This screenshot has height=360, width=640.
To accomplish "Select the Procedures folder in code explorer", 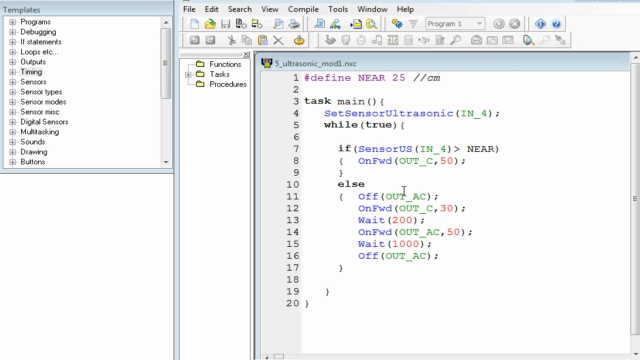I will click(228, 84).
